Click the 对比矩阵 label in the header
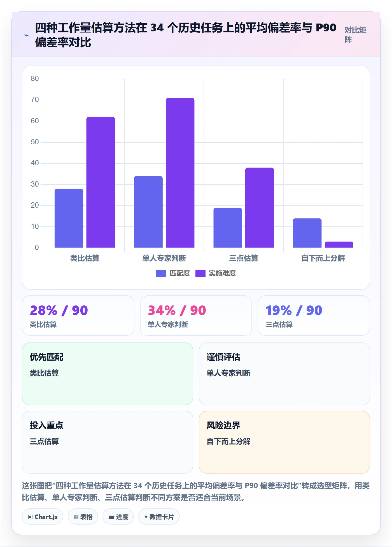This screenshot has width=392, height=547. 355,35
